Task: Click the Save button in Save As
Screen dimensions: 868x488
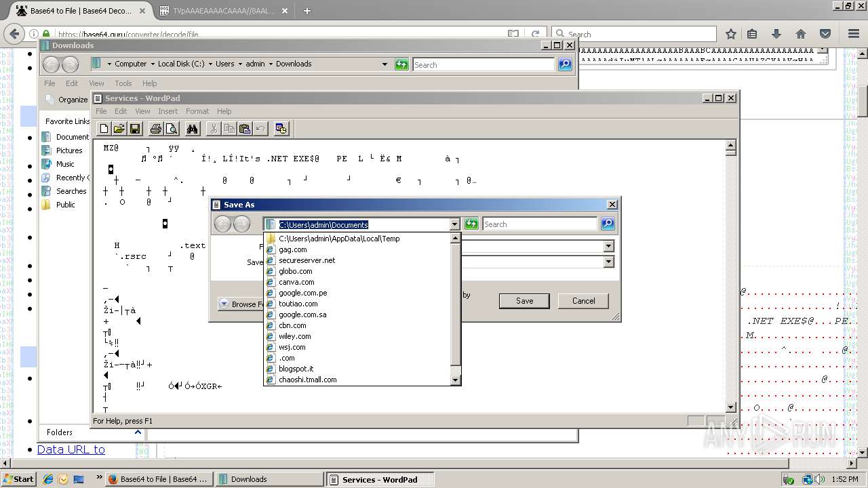Action: click(x=524, y=301)
